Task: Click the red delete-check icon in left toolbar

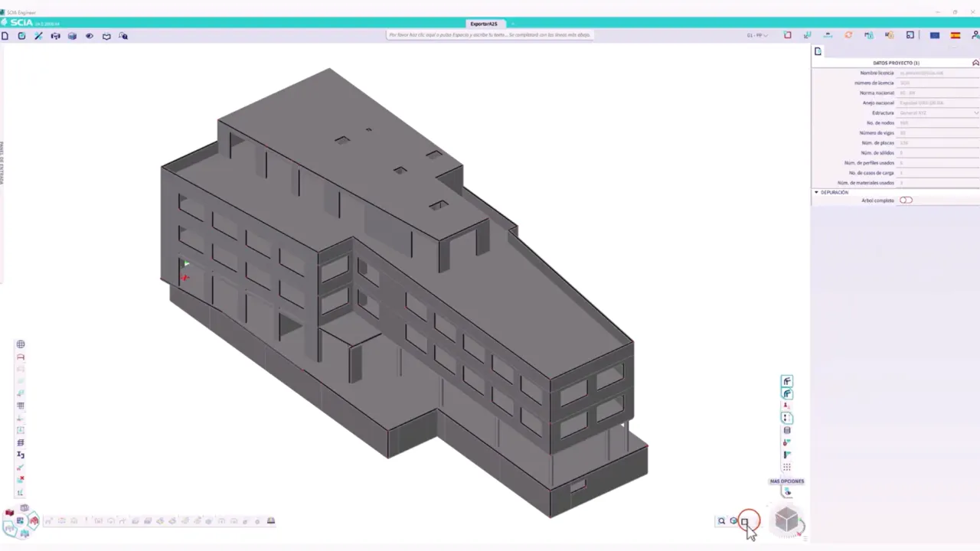Action: [21, 479]
